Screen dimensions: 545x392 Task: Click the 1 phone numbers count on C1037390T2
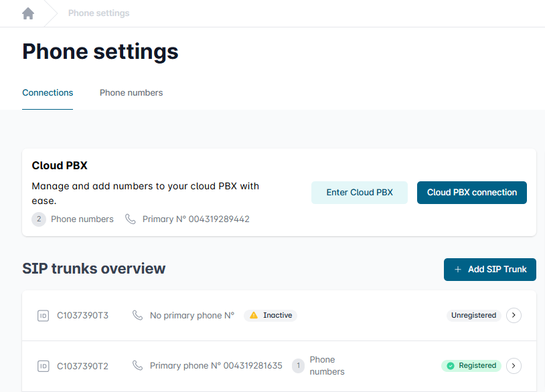[299, 366]
